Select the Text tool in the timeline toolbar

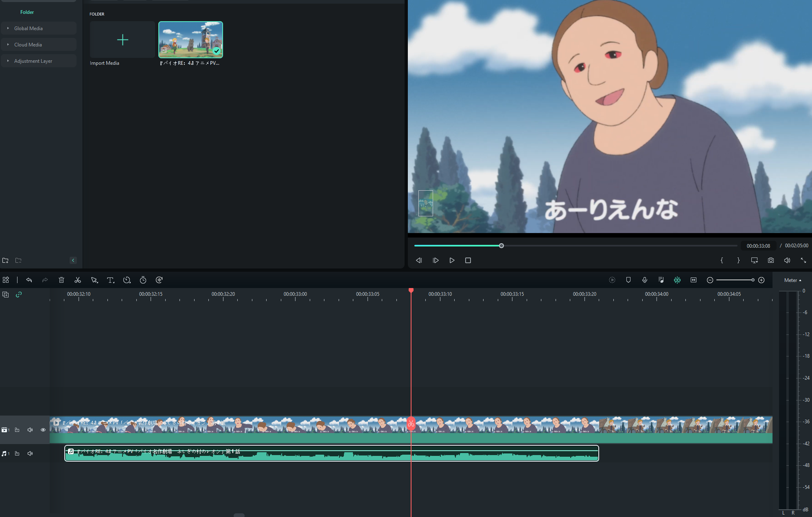[111, 280]
